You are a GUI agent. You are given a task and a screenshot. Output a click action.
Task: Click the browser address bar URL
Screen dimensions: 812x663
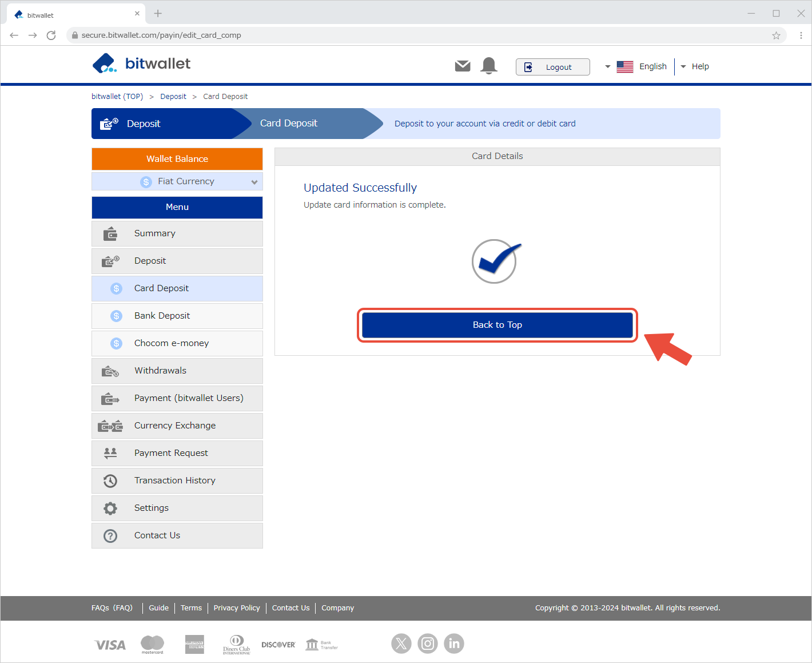pos(161,35)
